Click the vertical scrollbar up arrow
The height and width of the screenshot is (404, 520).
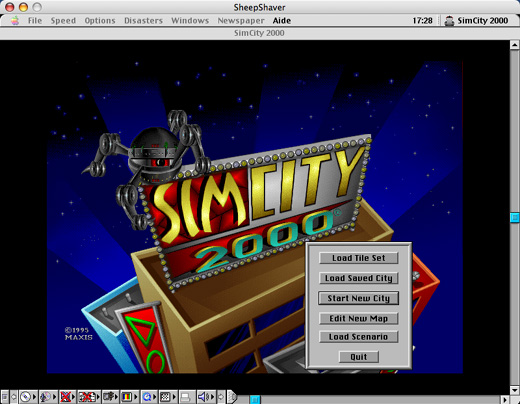coord(515,45)
